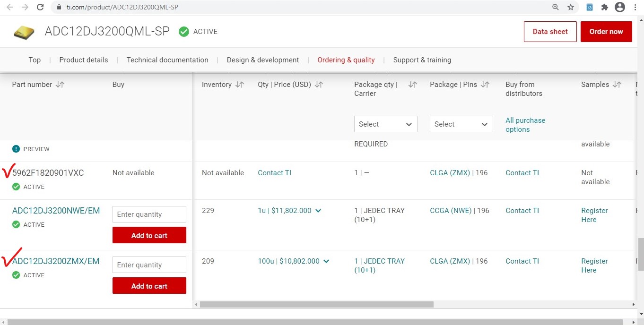
Task: Click ACTIVE check icon under ADC12DJ3200NWE/EM
Action: [16, 224]
